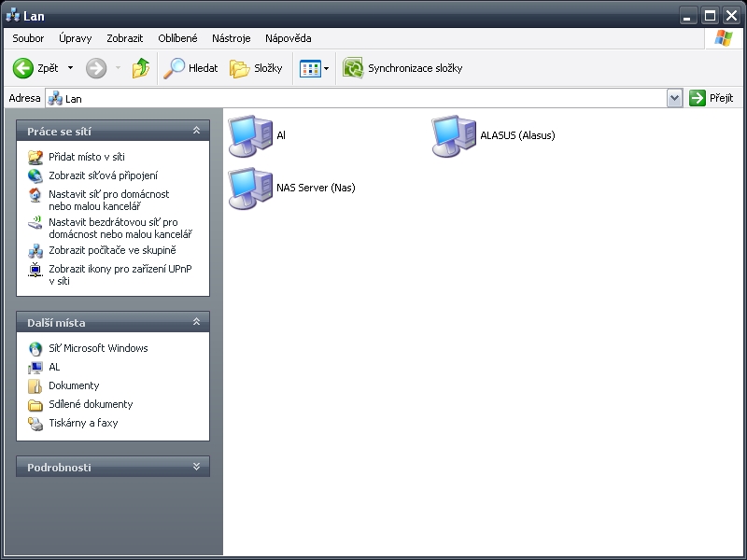Close the Lan window
Viewport: 747px width, 560px height.
tap(731, 16)
